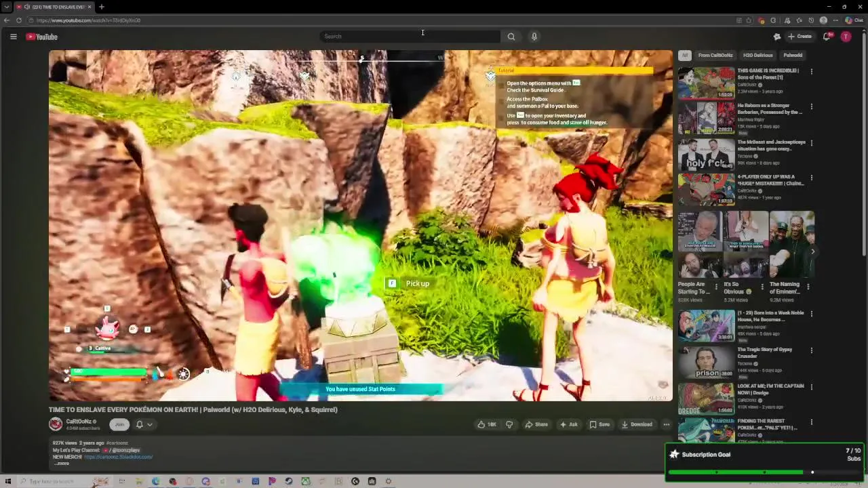Select the From CaRtOoNz chip

[715, 56]
